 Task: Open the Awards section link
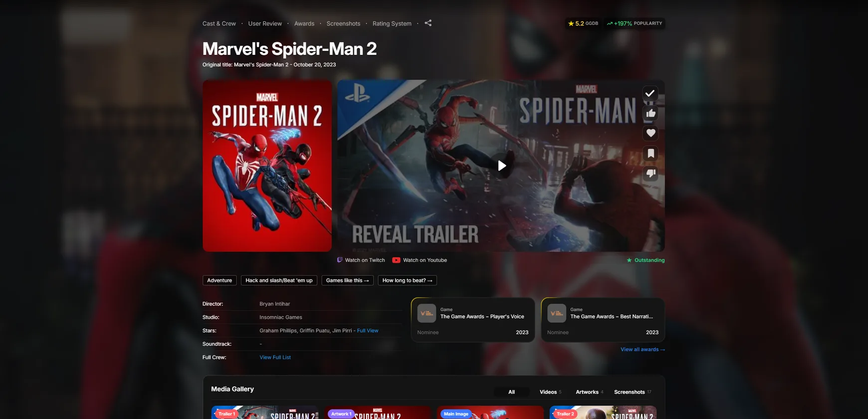pyautogui.click(x=304, y=23)
